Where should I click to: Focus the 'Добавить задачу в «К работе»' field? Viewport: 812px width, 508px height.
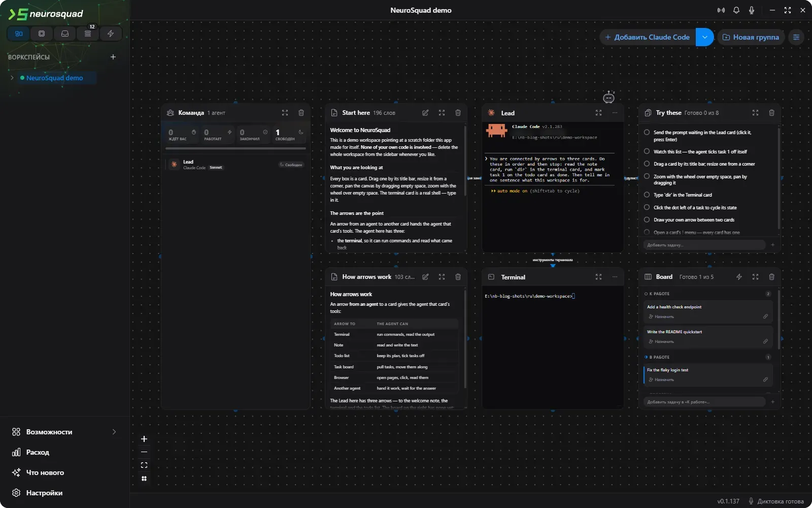[x=704, y=402]
